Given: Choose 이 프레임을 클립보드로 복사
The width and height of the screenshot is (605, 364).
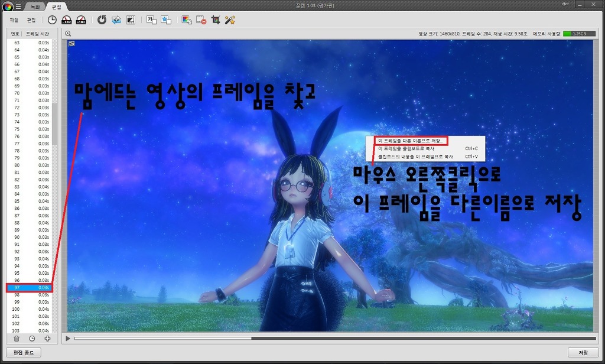Looking at the screenshot, I should pos(425,148).
